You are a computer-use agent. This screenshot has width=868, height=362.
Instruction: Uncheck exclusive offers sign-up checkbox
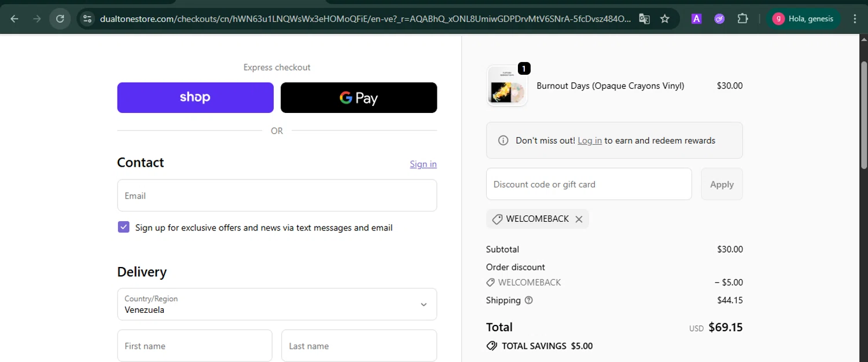123,227
